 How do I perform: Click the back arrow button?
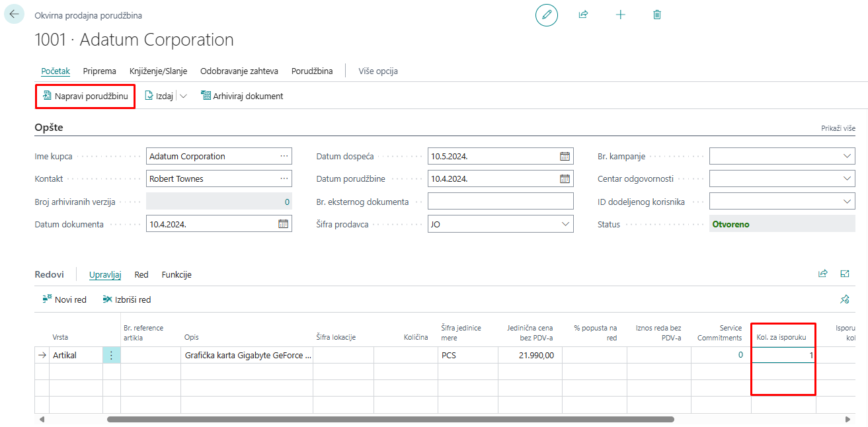[x=14, y=14]
